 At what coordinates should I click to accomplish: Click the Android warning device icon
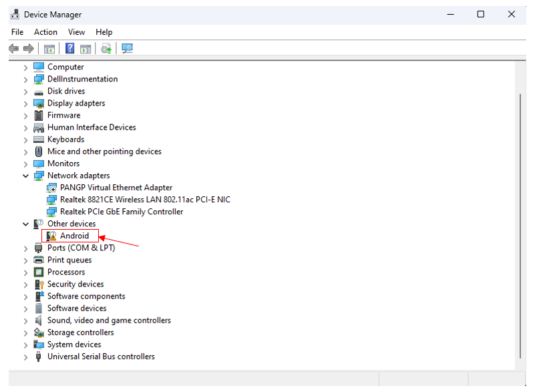tap(51, 236)
